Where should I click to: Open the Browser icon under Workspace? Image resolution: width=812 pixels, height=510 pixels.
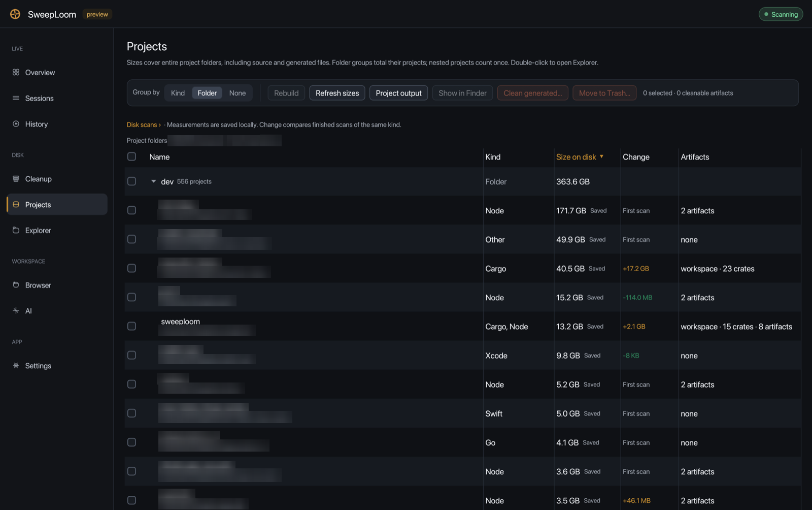click(x=16, y=285)
